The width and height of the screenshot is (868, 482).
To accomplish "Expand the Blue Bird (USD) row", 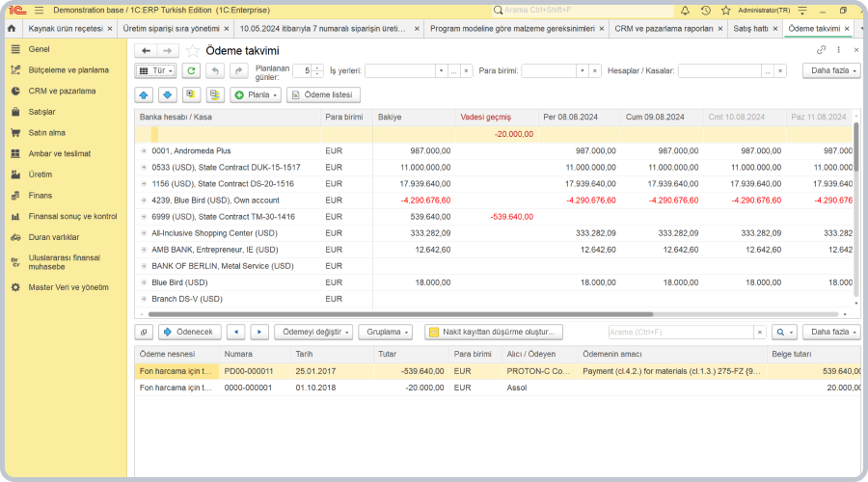I will 144,282.
